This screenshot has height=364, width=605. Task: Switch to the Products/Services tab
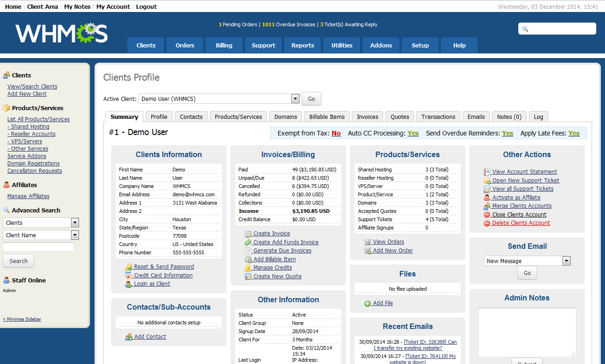click(x=238, y=117)
